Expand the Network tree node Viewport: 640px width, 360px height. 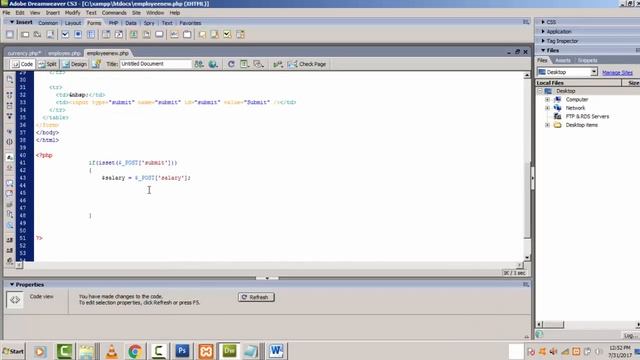point(547,108)
